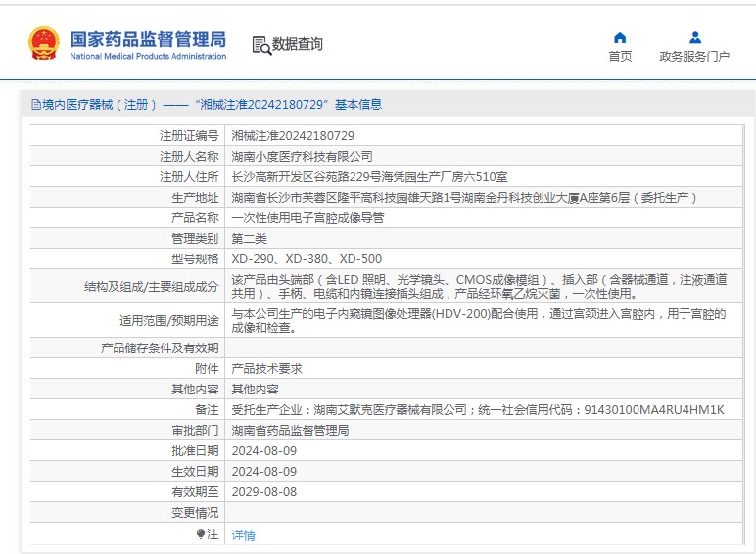The height and width of the screenshot is (554, 756).
Task: Click the 国家药品监督管理局 site title
Action: 148,38
